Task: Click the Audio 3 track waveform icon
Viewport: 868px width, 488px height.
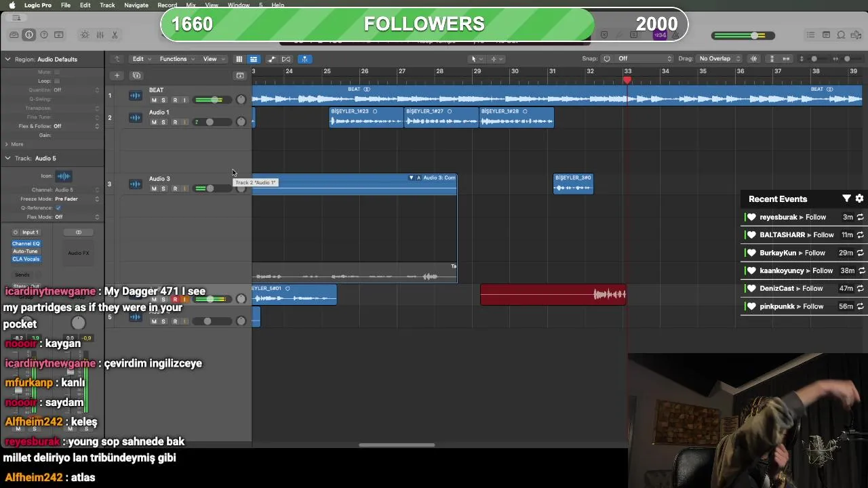Action: [x=135, y=184]
